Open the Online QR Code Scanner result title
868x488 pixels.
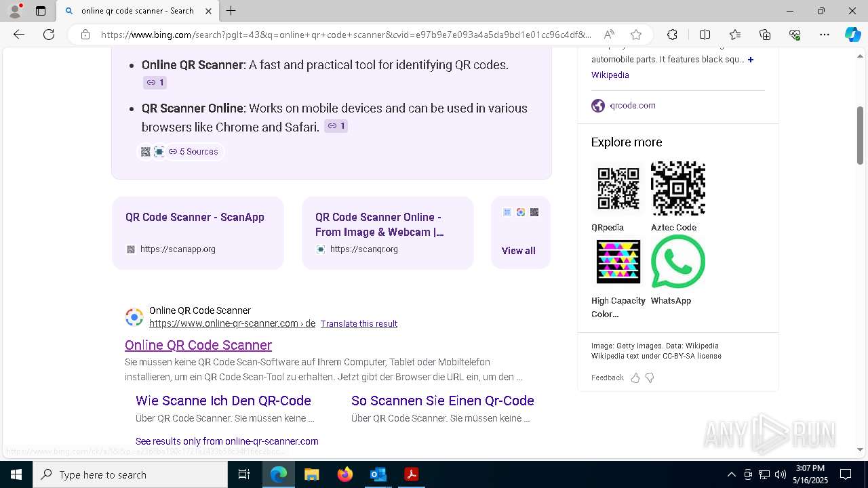pyautogui.click(x=198, y=345)
